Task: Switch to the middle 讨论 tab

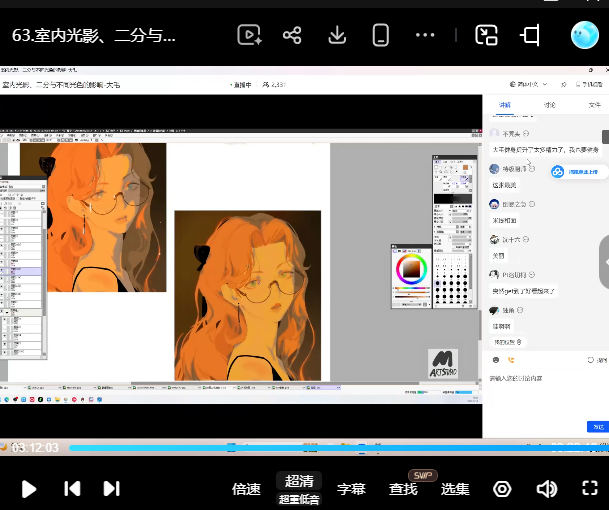Action: coord(550,105)
